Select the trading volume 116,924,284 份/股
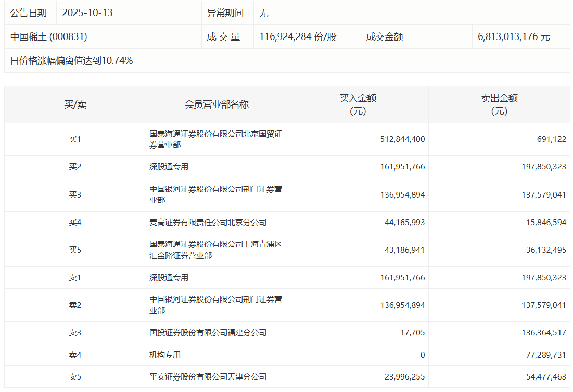Screen dimensions: 573x392 [298, 37]
